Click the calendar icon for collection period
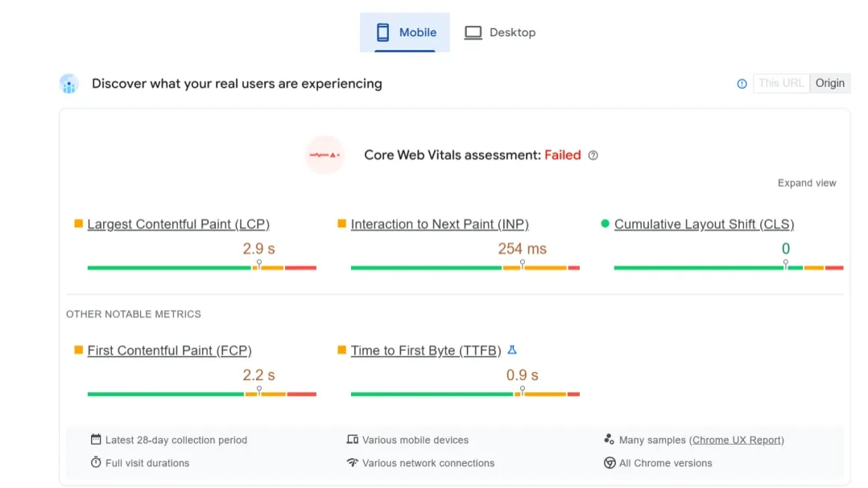 [x=96, y=440]
